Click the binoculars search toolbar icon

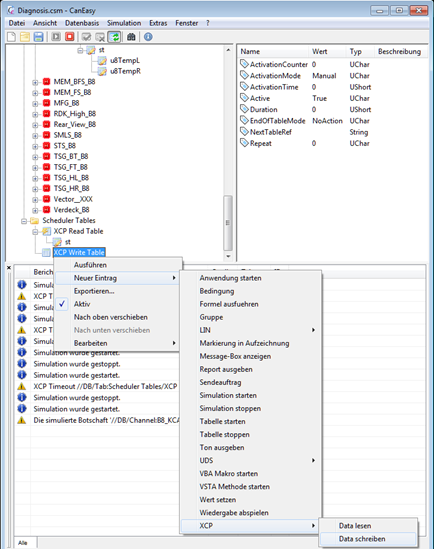coord(131,36)
